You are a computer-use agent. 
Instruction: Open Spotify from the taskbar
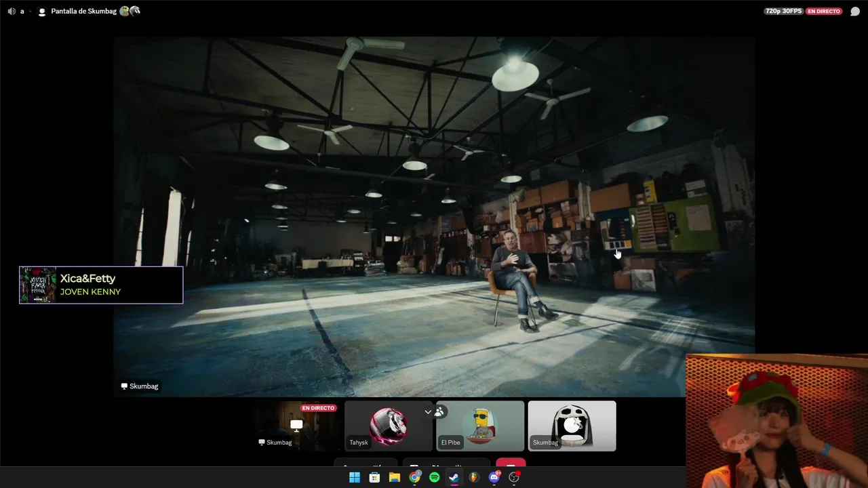point(434,477)
